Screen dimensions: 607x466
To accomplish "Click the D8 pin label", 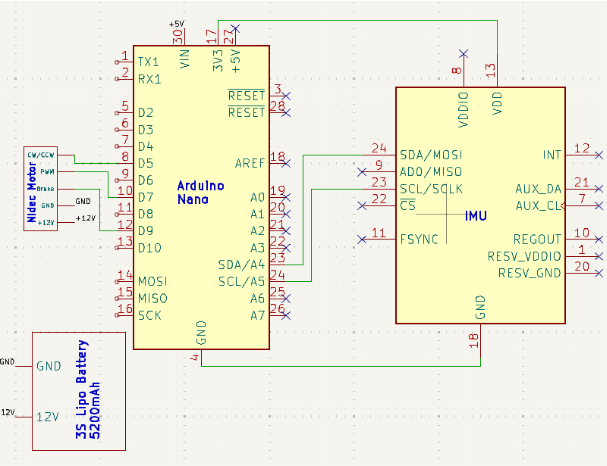I will click(146, 214).
